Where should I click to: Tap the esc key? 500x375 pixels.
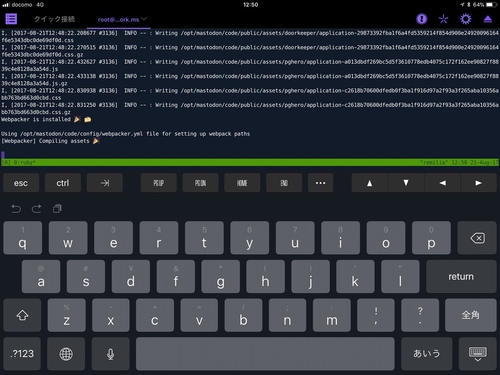[21, 183]
